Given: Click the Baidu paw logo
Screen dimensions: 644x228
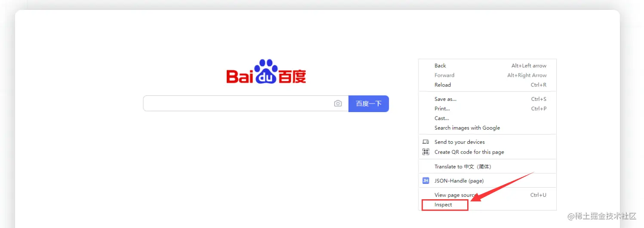Looking at the screenshot, I should click(266, 72).
